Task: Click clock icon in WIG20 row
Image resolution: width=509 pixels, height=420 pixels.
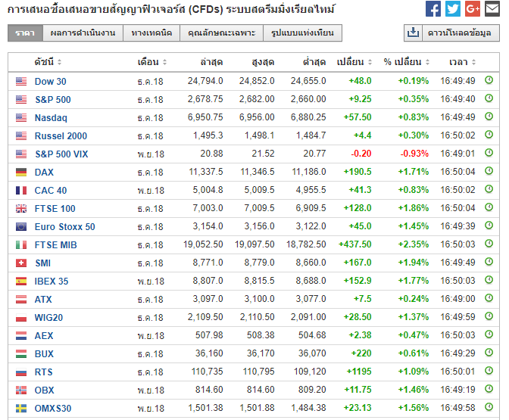Action: 489,316
